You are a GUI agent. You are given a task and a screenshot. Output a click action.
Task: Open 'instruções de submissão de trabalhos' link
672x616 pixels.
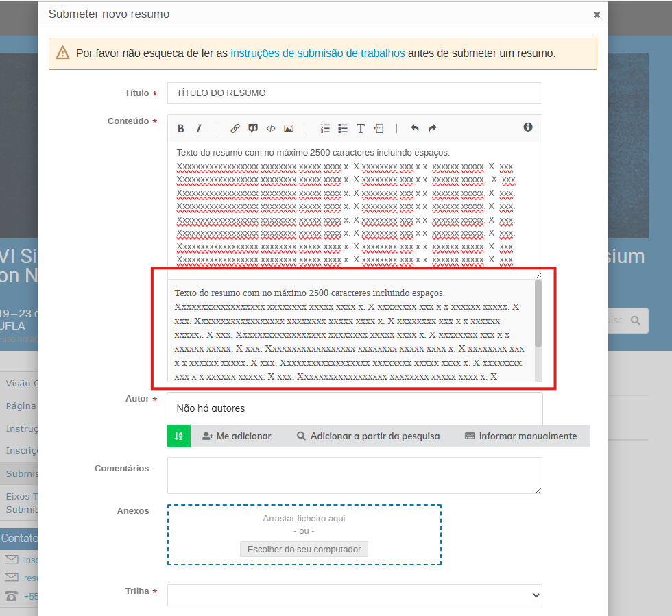[317, 53]
